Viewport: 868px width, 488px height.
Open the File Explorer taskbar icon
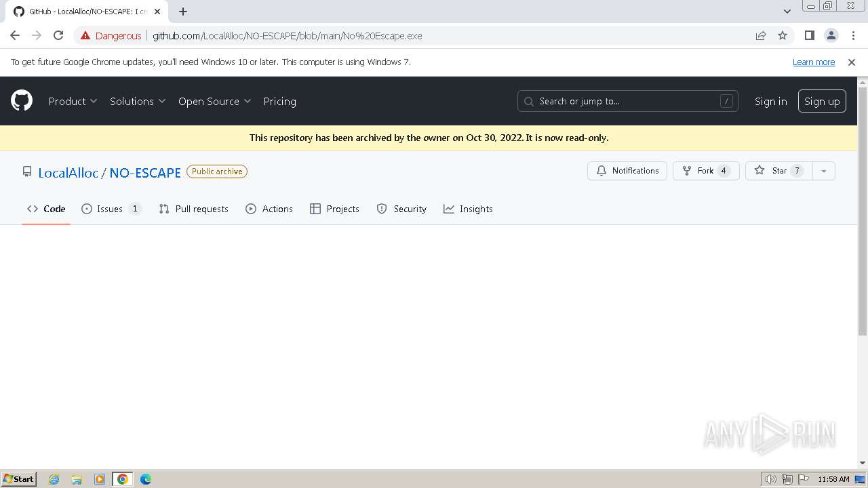click(x=77, y=479)
